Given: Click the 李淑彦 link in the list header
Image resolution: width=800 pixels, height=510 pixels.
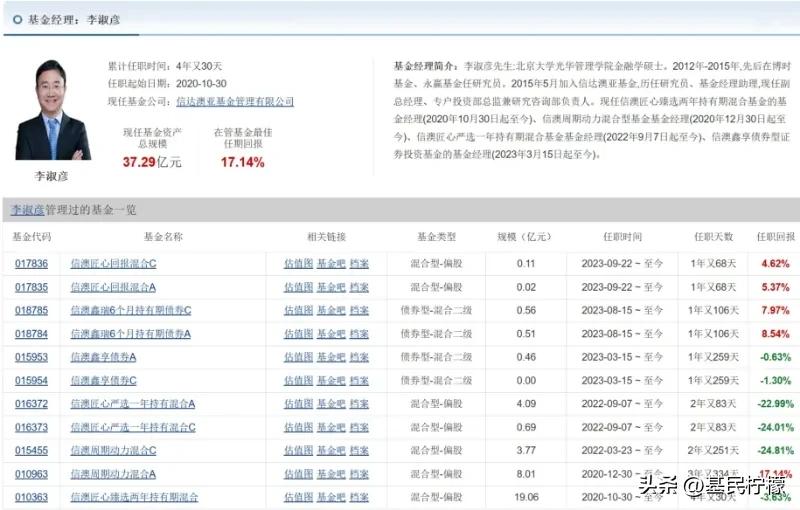Looking at the screenshot, I should [28, 210].
